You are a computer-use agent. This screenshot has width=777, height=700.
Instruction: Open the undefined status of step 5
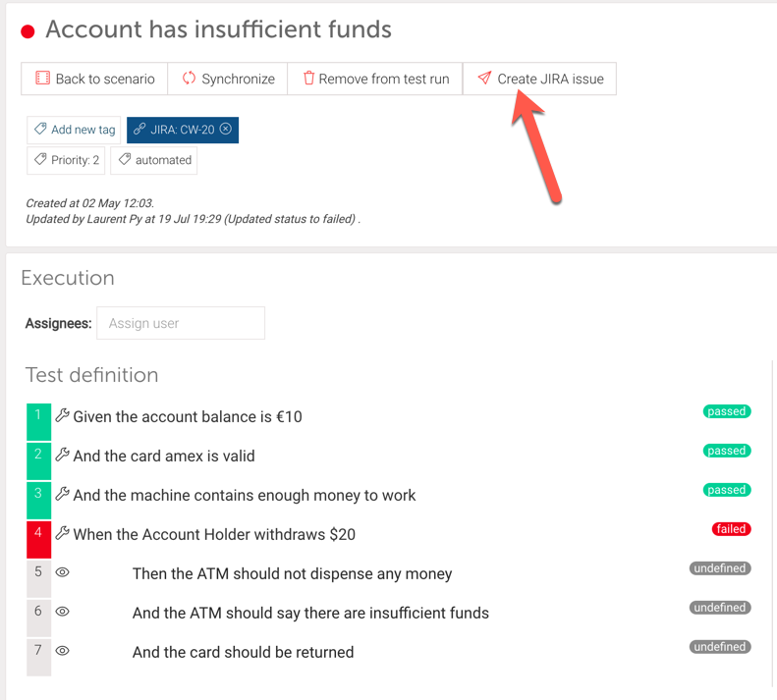719,568
